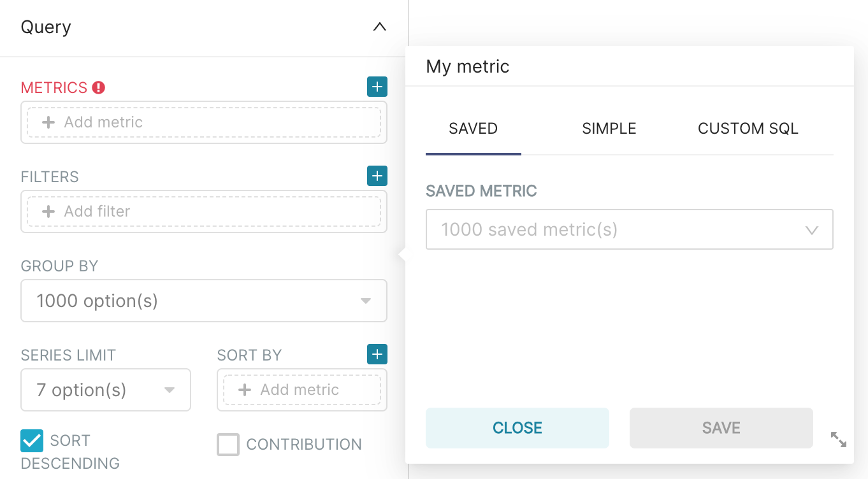Uncheck the Sort Descending checkbox
The image size is (868, 479).
(32, 440)
